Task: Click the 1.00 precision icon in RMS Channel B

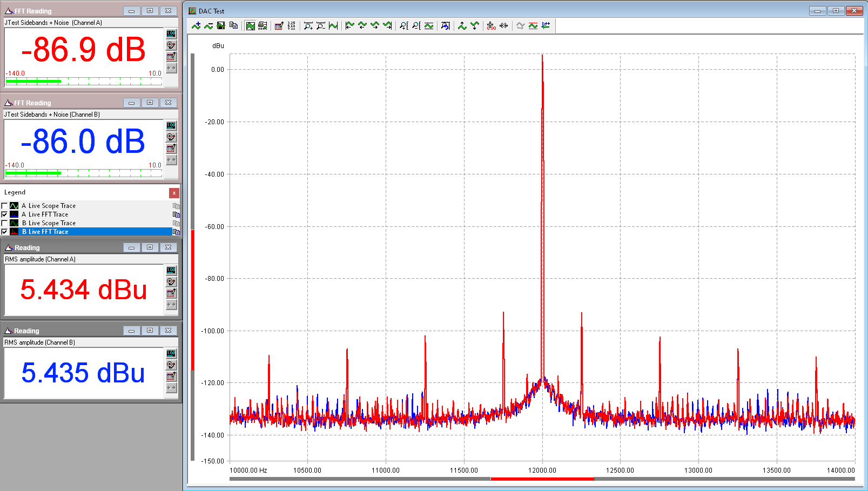Action: point(171,353)
